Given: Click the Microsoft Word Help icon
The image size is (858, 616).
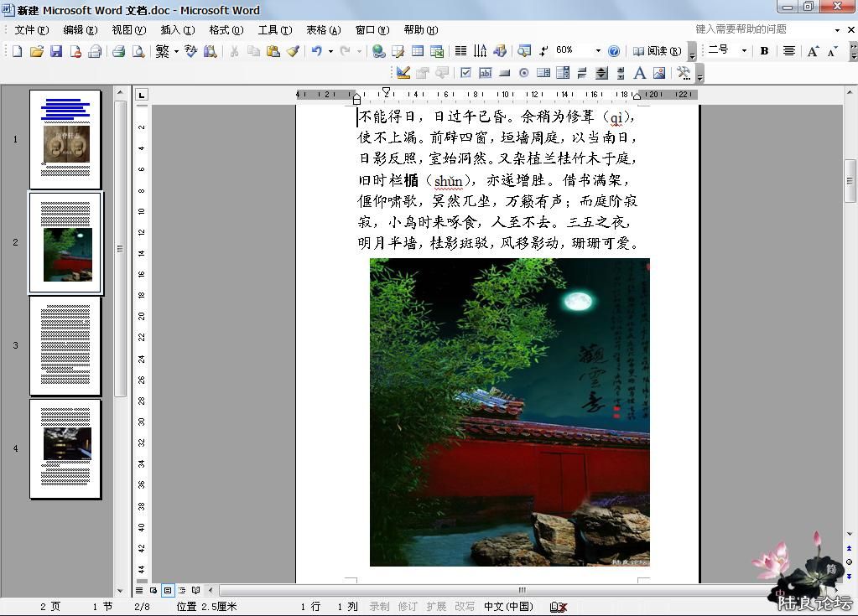Looking at the screenshot, I should [x=614, y=51].
